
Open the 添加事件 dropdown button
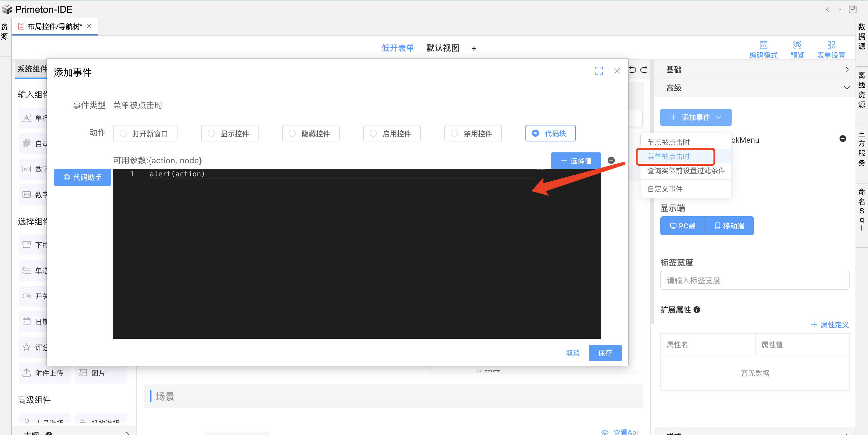click(696, 117)
